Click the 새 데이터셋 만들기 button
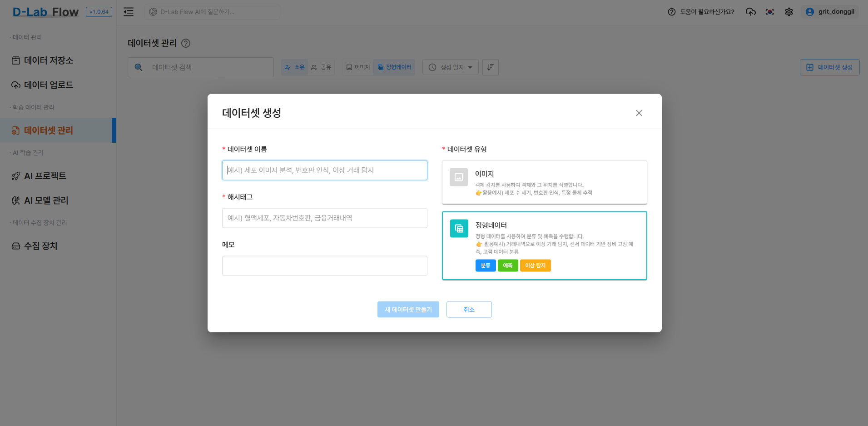The width and height of the screenshot is (868, 426). (x=408, y=309)
